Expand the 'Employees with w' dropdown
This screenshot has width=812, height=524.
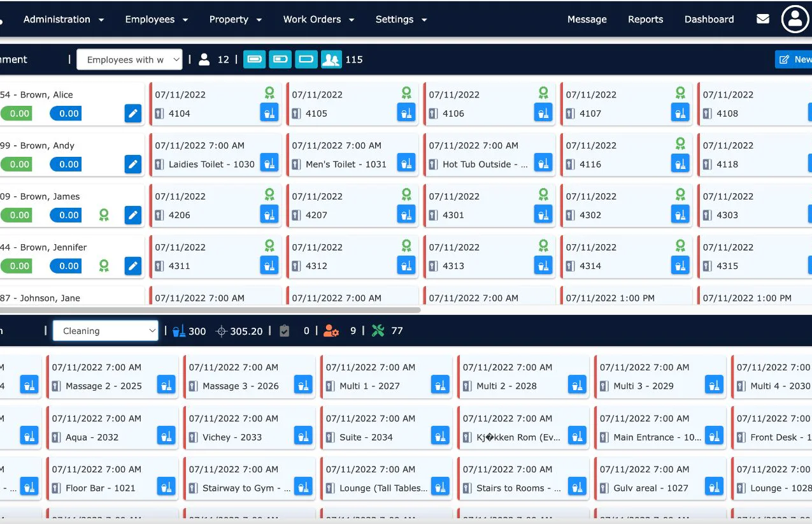point(129,59)
